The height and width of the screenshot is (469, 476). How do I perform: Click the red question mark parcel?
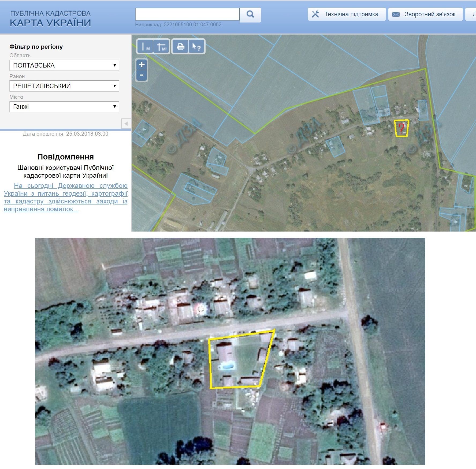pos(401,128)
